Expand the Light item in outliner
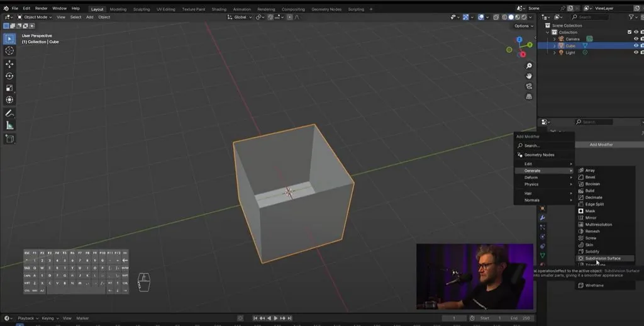The height and width of the screenshot is (326, 644). pos(554,53)
